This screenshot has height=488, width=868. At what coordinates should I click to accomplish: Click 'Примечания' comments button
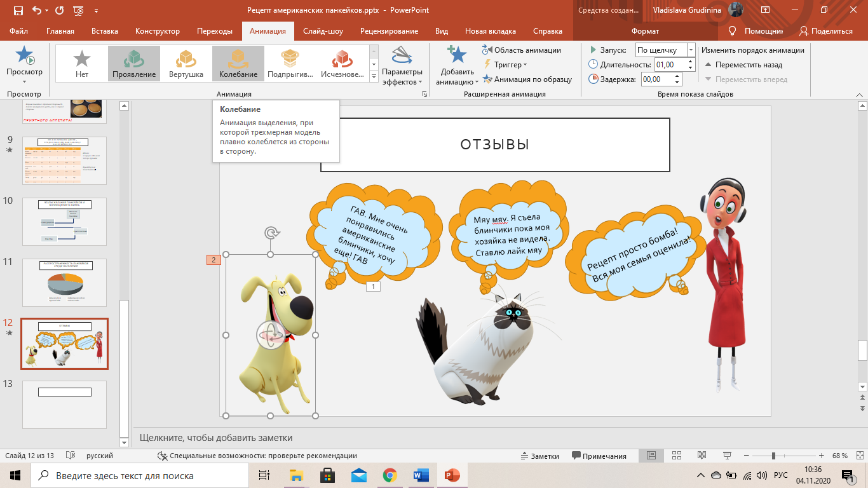tap(599, 456)
